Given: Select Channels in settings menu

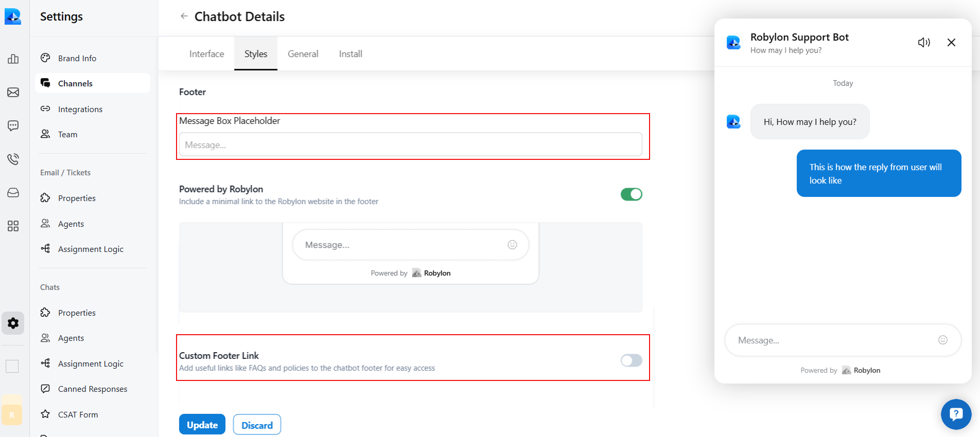Looking at the screenshot, I should click(x=93, y=83).
